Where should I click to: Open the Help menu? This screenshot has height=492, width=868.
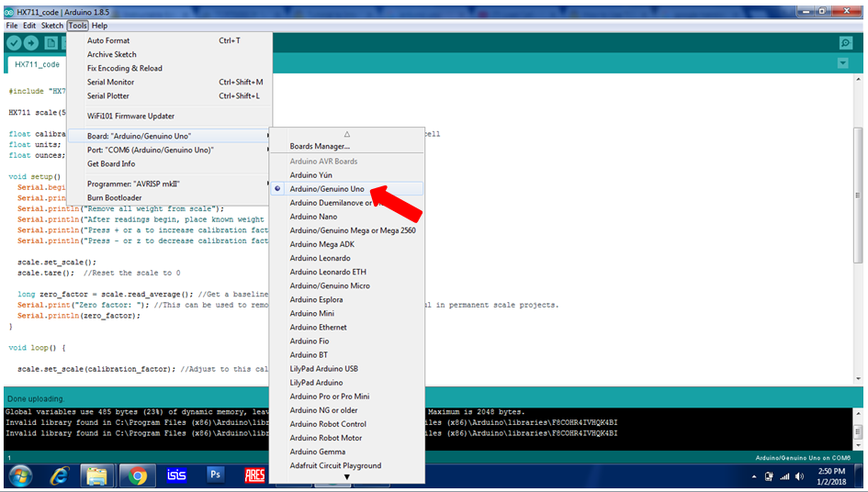[99, 26]
